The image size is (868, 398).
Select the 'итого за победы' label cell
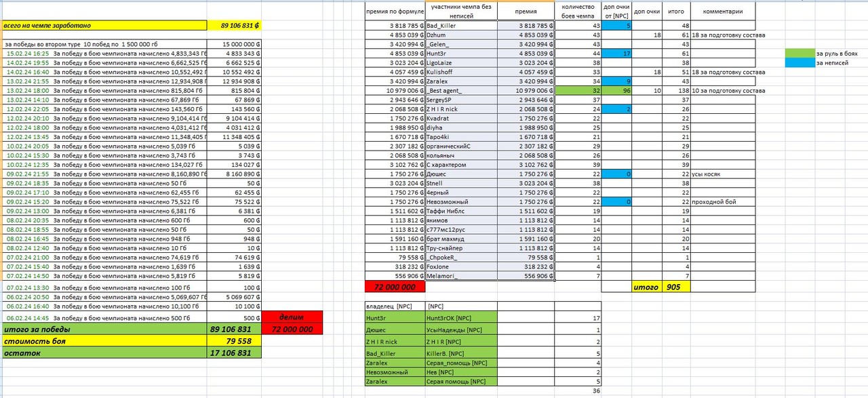tap(104, 329)
